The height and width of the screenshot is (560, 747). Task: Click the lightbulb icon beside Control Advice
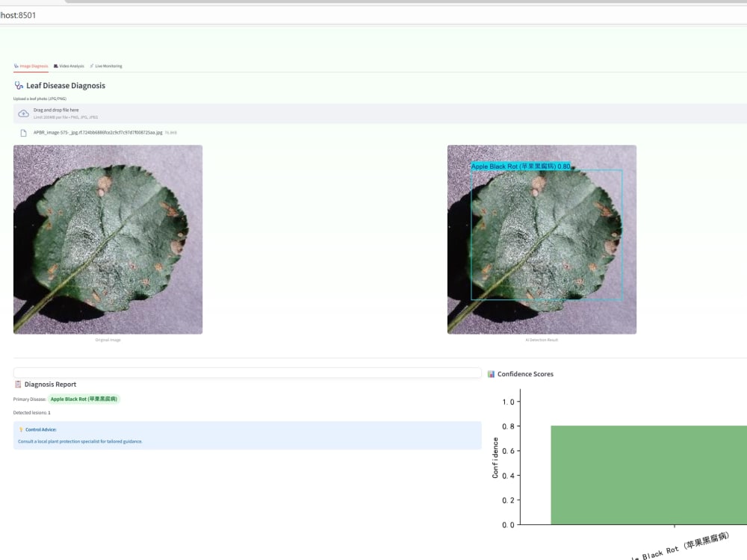(21, 429)
